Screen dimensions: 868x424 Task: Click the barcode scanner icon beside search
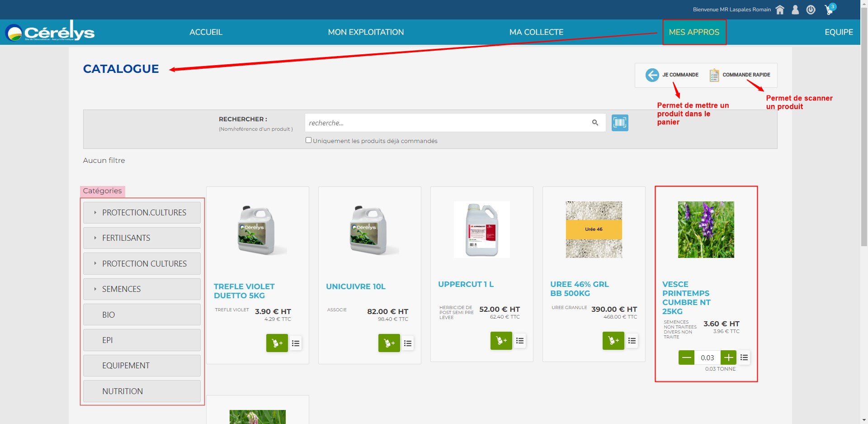click(x=619, y=123)
